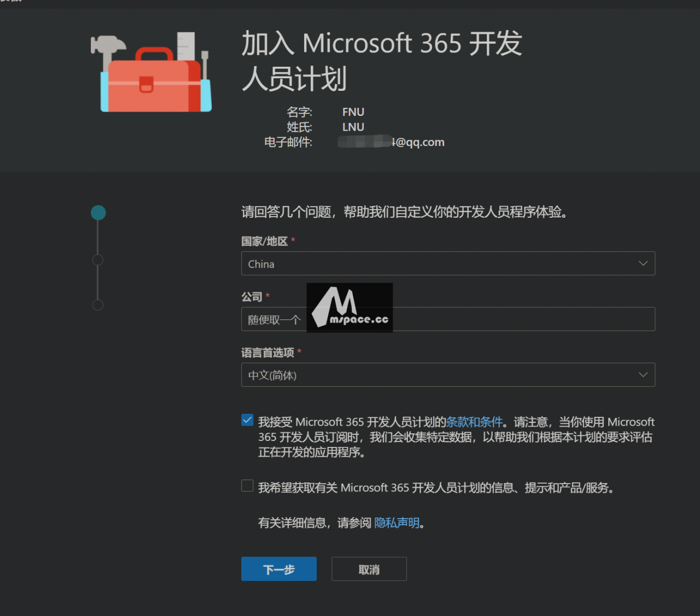Click the 公司 field label
Image resolution: width=700 pixels, height=616 pixels.
[252, 297]
